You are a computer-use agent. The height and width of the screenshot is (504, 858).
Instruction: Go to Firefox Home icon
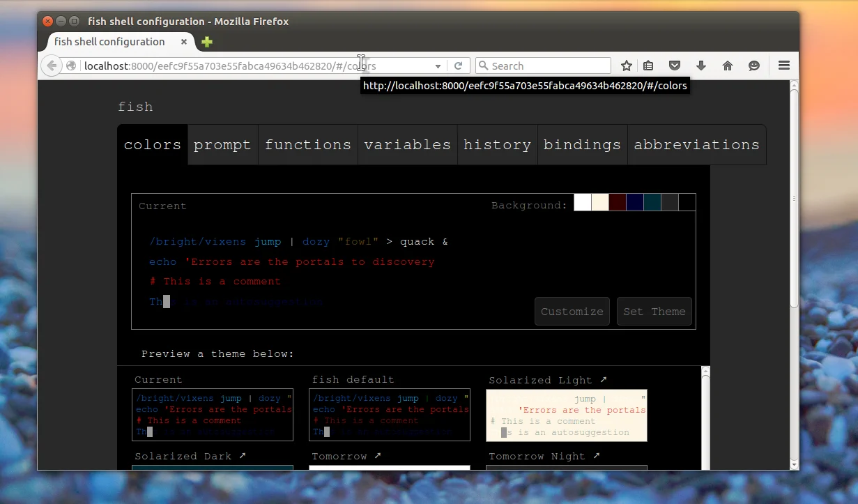click(x=727, y=66)
